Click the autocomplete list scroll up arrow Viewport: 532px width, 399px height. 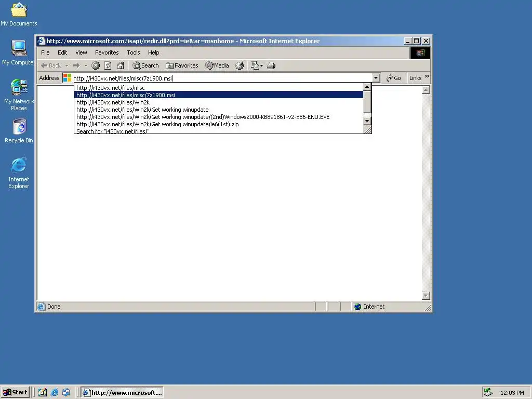tap(367, 87)
